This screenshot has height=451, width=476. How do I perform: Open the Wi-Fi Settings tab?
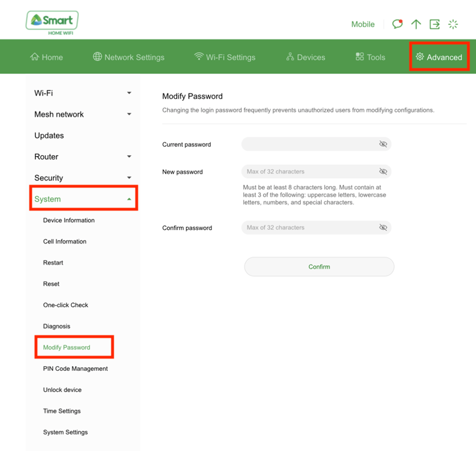tap(224, 57)
